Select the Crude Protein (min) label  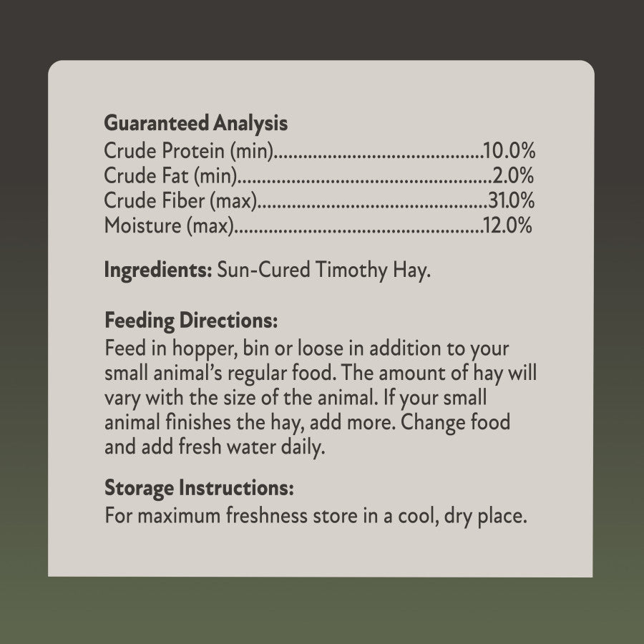click(x=190, y=151)
